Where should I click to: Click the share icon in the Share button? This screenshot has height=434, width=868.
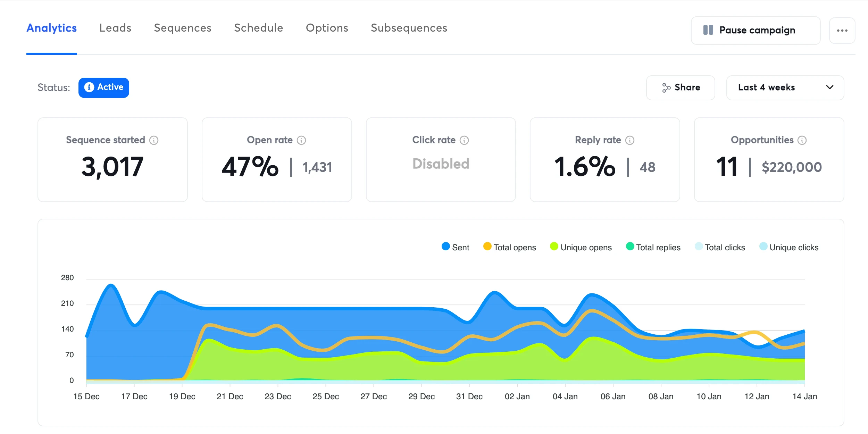[666, 88]
